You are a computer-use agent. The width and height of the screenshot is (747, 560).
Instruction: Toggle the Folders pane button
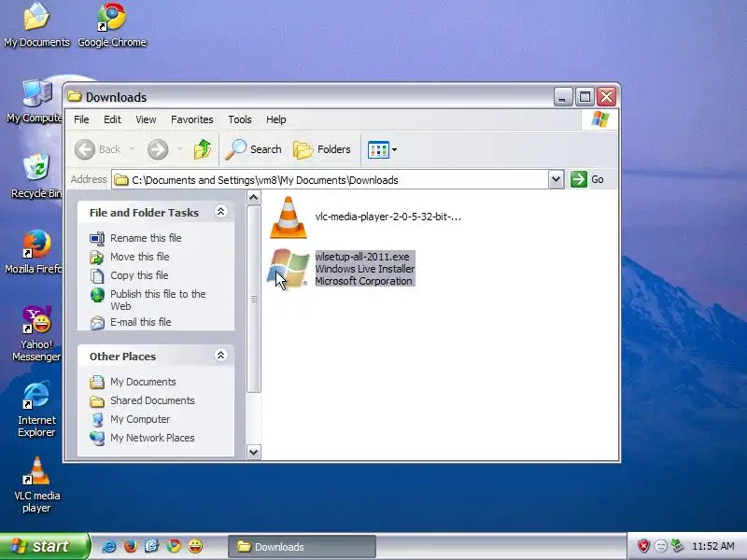[x=322, y=149]
